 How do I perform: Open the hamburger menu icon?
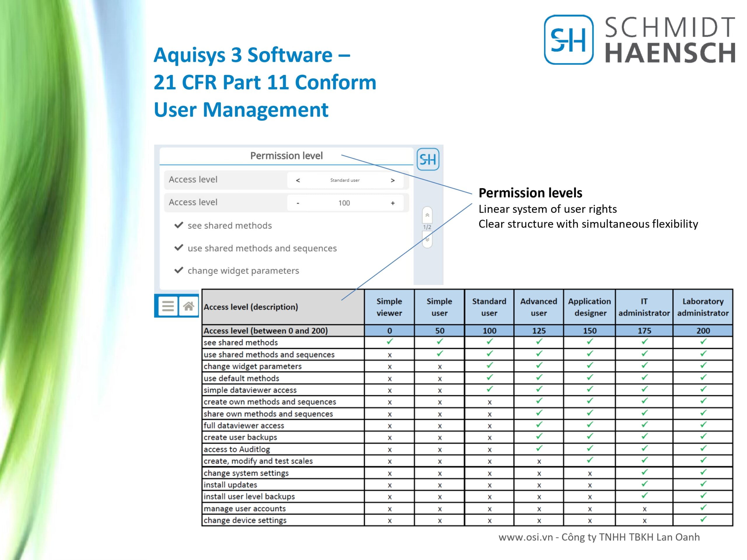[168, 306]
